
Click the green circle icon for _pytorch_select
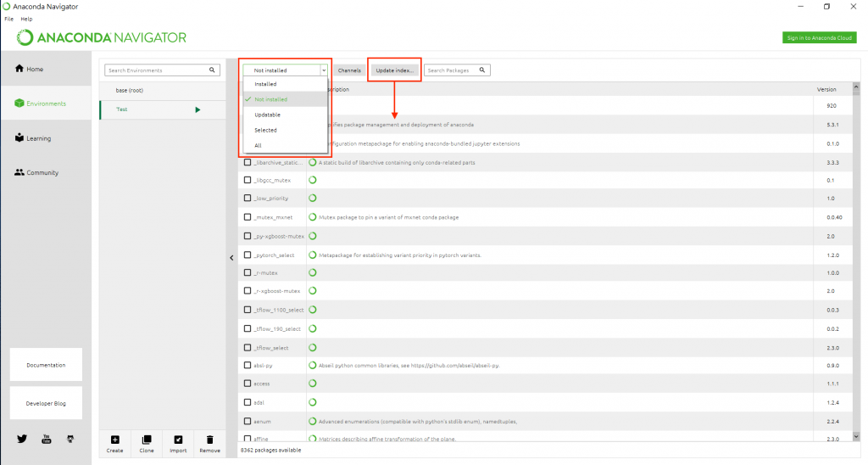click(x=313, y=255)
